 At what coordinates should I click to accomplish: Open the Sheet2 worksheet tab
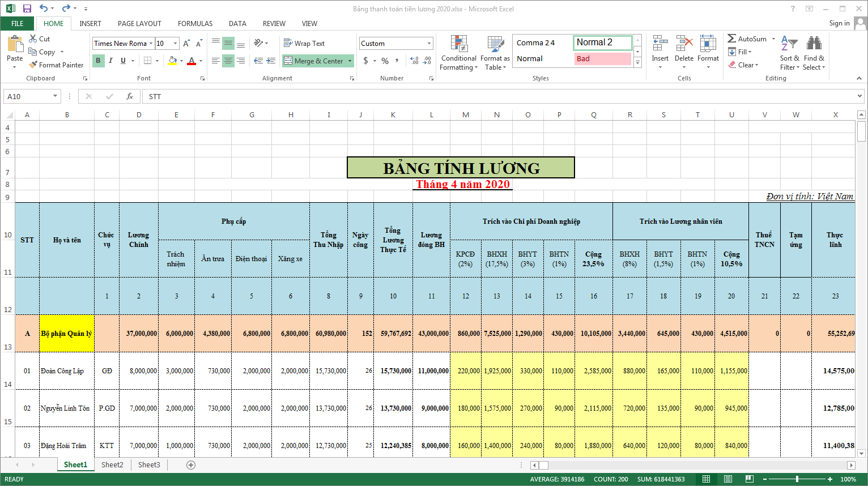112,464
